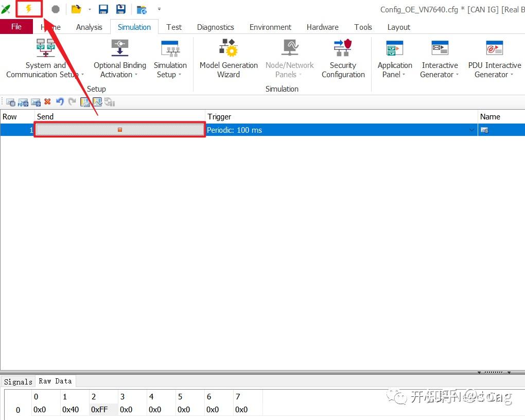The width and height of the screenshot is (525, 420).
Task: Save configuration with the floppy disk icon
Action: (103, 9)
